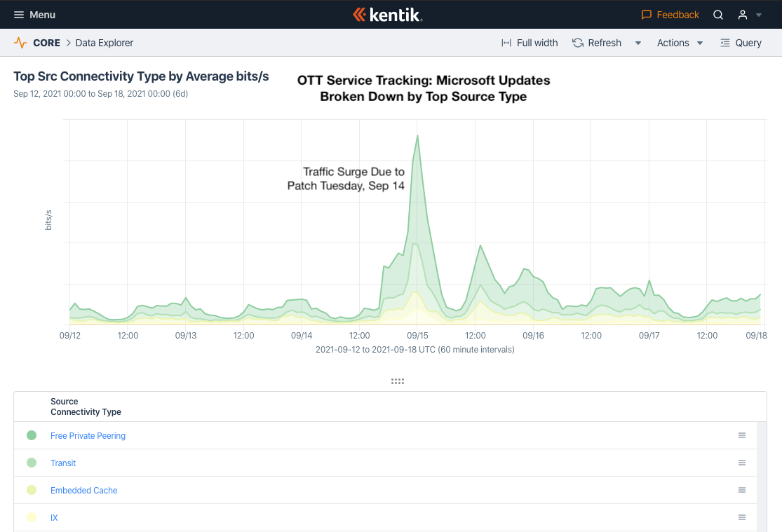Open the user profile icon

pos(743,15)
